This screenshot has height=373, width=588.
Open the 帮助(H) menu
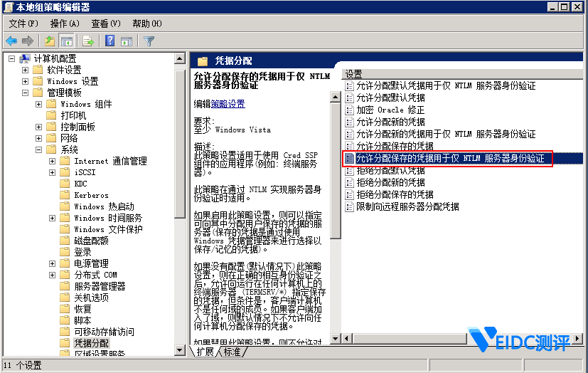[x=147, y=23]
